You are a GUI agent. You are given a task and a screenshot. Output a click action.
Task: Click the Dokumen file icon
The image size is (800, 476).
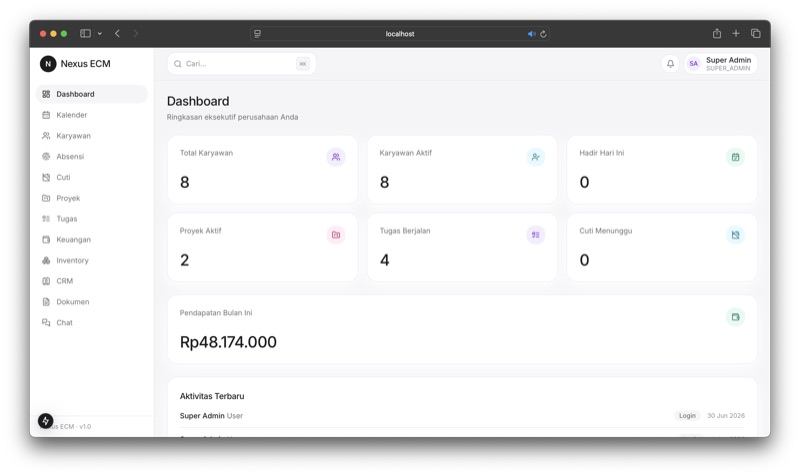coord(46,302)
